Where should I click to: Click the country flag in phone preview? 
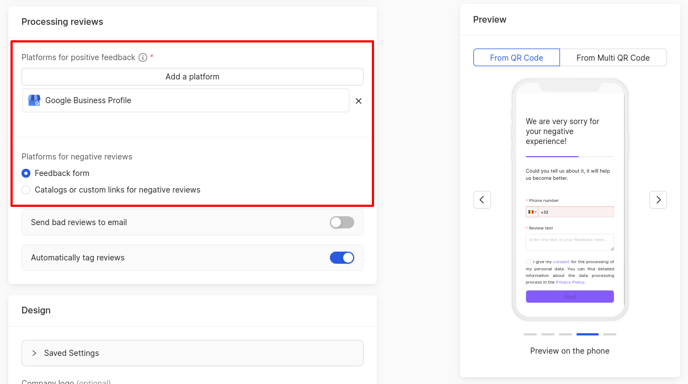coord(531,212)
